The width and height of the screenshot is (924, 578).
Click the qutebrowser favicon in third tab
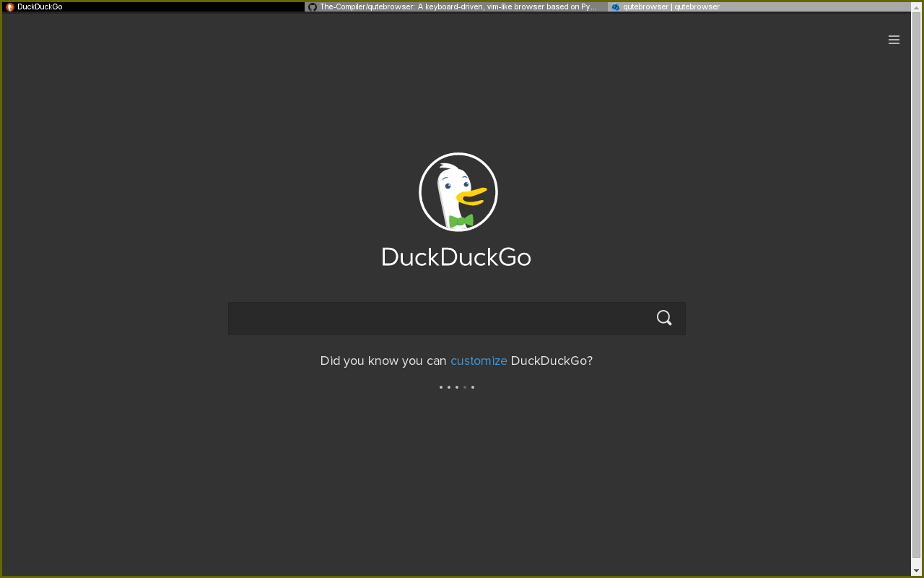pos(616,7)
